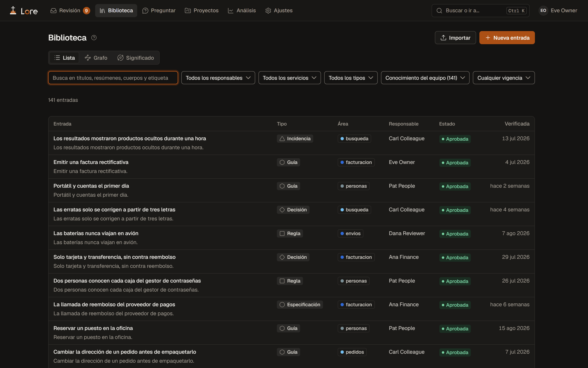Click Decisión diamond icon for Las erratas row
The width and height of the screenshot is (588, 368).
pyautogui.click(x=282, y=210)
